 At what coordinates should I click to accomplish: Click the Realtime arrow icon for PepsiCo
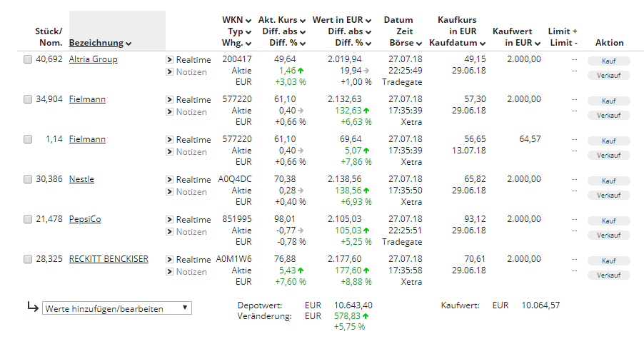click(x=170, y=220)
